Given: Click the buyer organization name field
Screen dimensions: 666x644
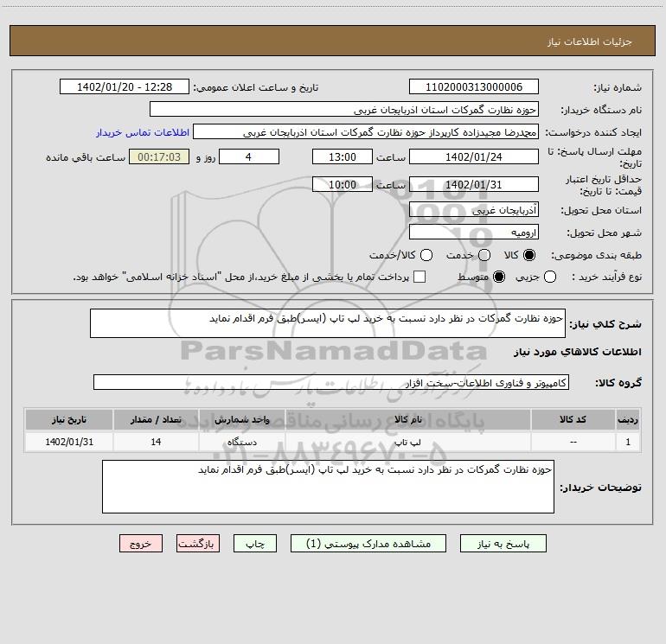Looking at the screenshot, I should (344, 109).
